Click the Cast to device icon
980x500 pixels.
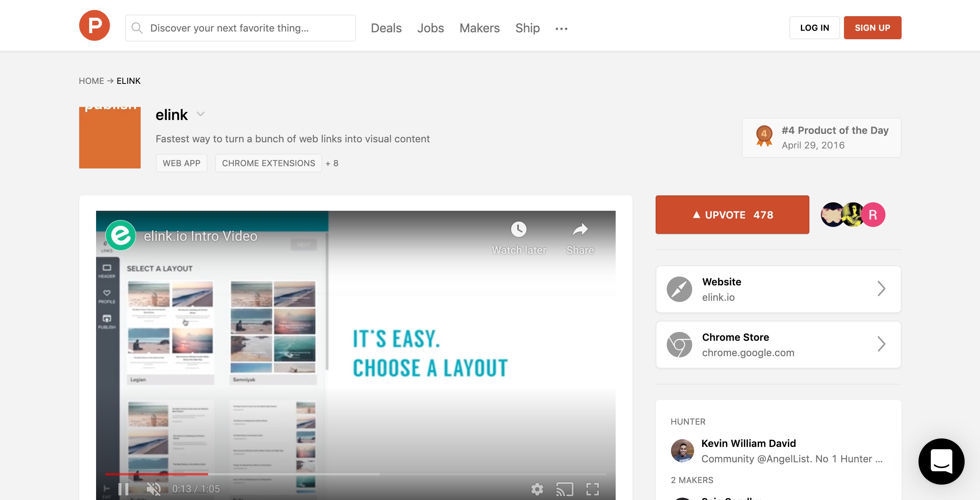pos(565,489)
